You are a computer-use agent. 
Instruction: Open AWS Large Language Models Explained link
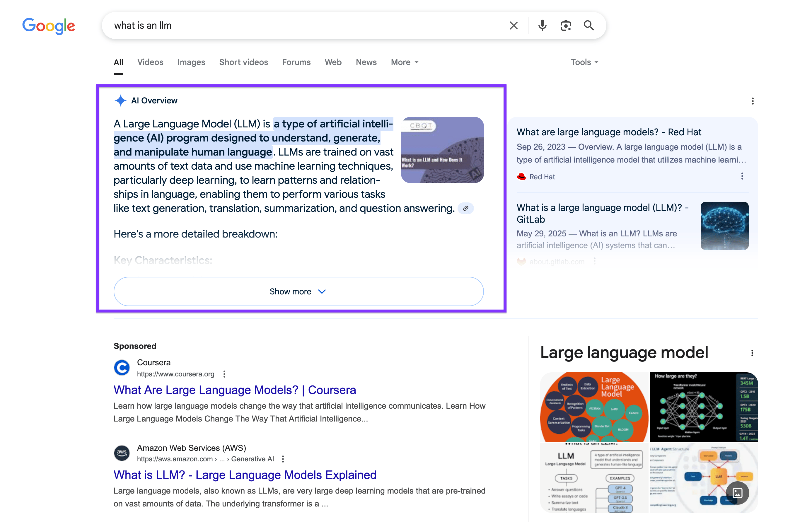tap(245, 475)
